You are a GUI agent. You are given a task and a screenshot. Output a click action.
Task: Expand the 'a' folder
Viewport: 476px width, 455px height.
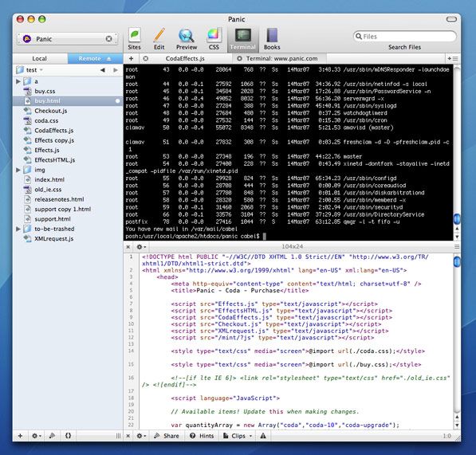pos(18,81)
